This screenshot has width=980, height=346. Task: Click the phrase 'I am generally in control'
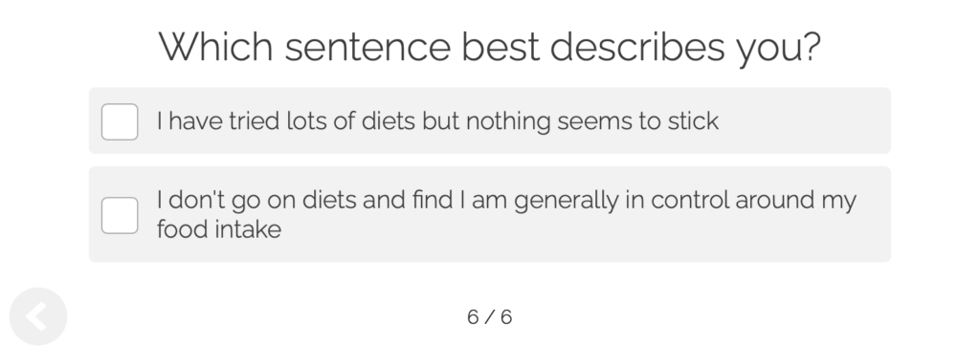point(594,201)
